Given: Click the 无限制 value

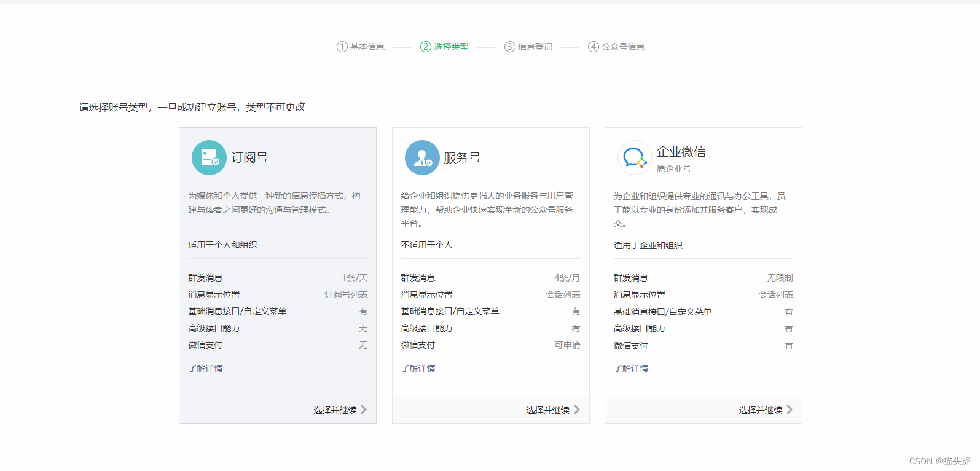Looking at the screenshot, I should (x=780, y=278).
